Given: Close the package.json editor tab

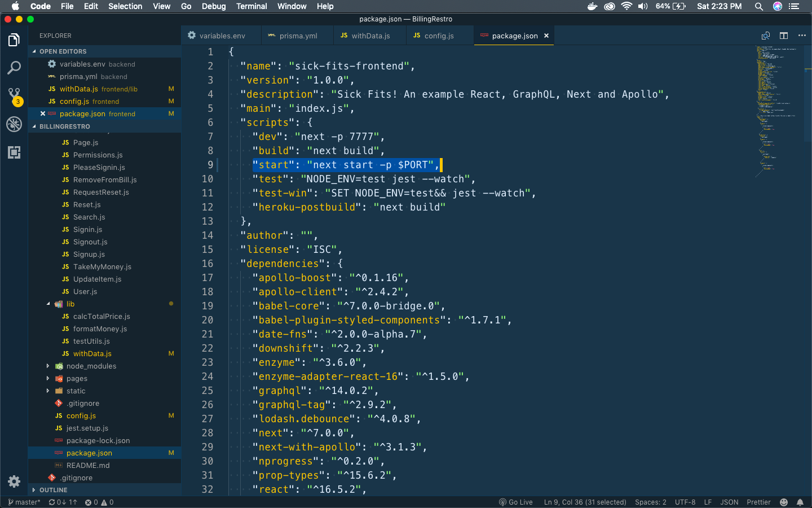Looking at the screenshot, I should pyautogui.click(x=546, y=36).
